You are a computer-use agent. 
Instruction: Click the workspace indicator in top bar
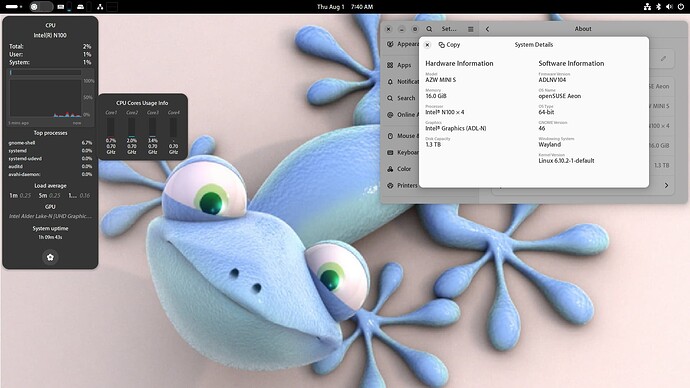coord(14,7)
